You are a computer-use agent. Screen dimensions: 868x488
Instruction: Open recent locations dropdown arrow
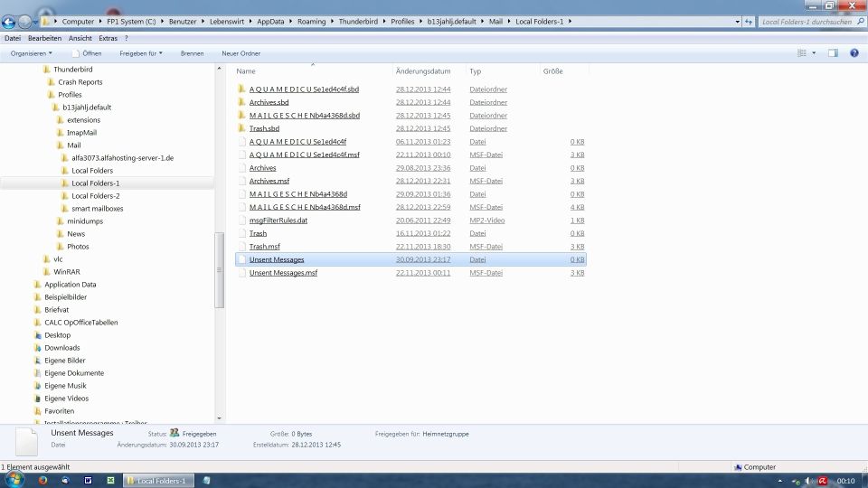click(x=36, y=22)
